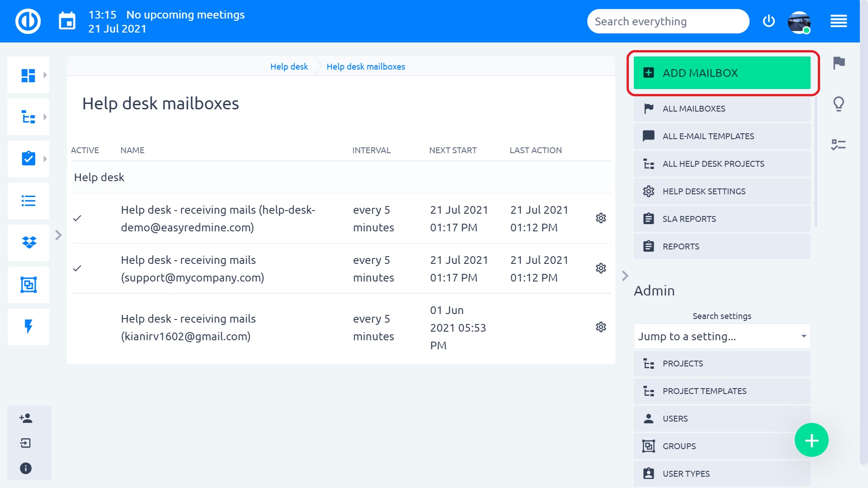Viewport: 868px width, 488px height.
Task: Click the active checkmark for support@mycompany.com mailbox
Action: tap(77, 268)
